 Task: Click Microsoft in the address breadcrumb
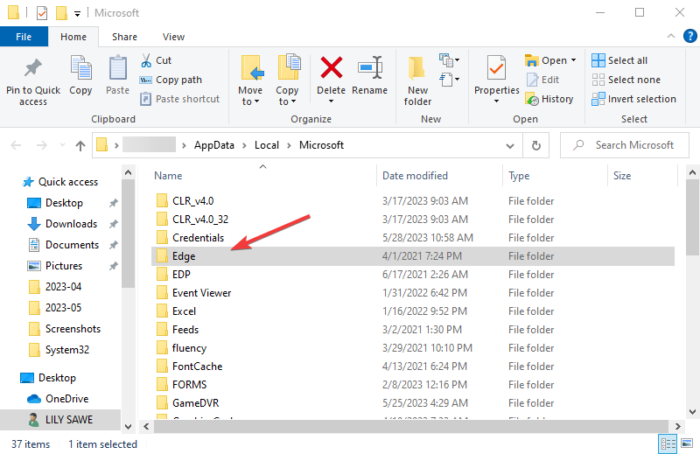[321, 146]
